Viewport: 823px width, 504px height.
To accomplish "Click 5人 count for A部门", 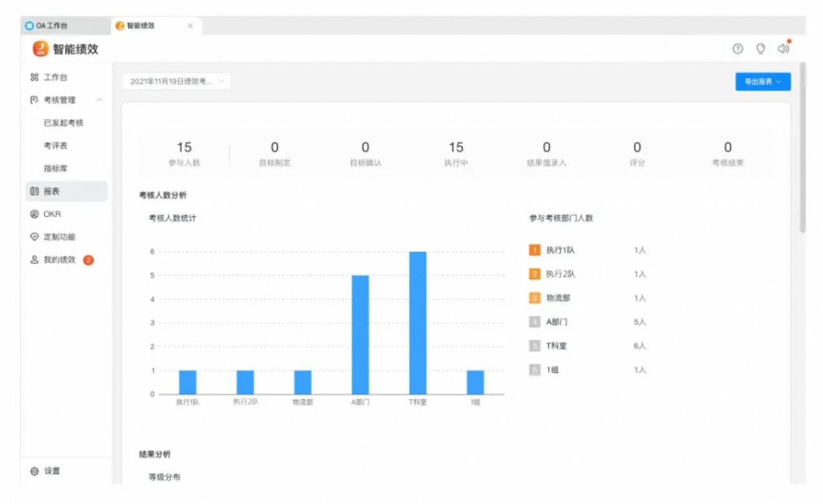I will 640,321.
